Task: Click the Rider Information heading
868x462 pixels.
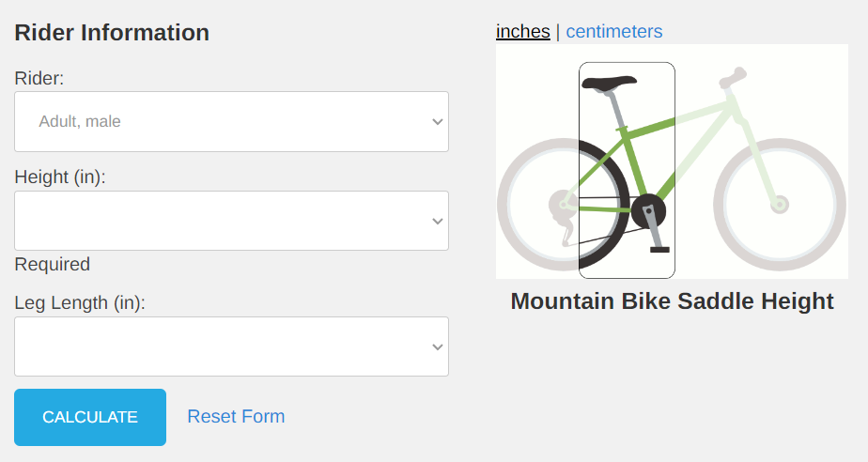Action: pos(112,33)
